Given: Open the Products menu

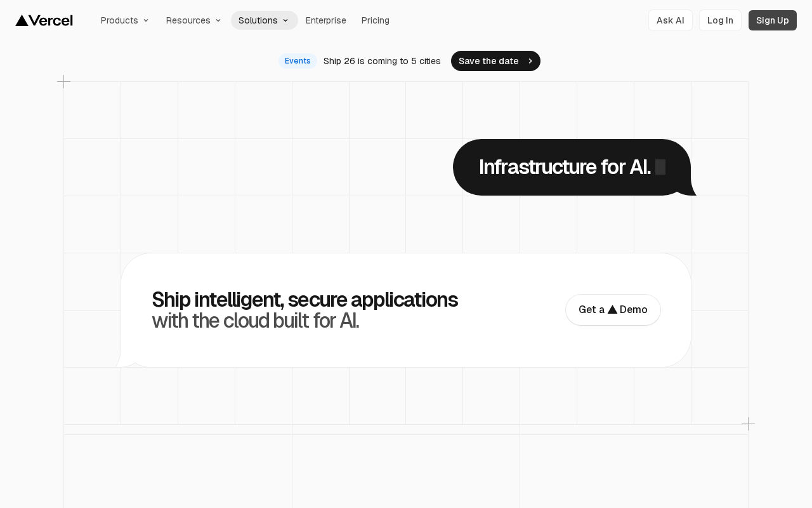Looking at the screenshot, I should tap(125, 20).
